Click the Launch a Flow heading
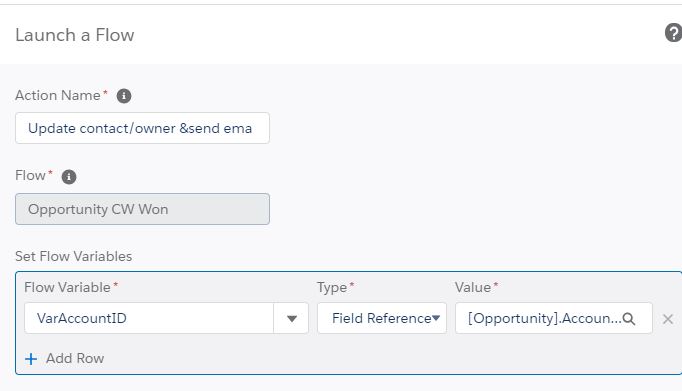Viewport: 682px width, 391px height. click(x=75, y=35)
